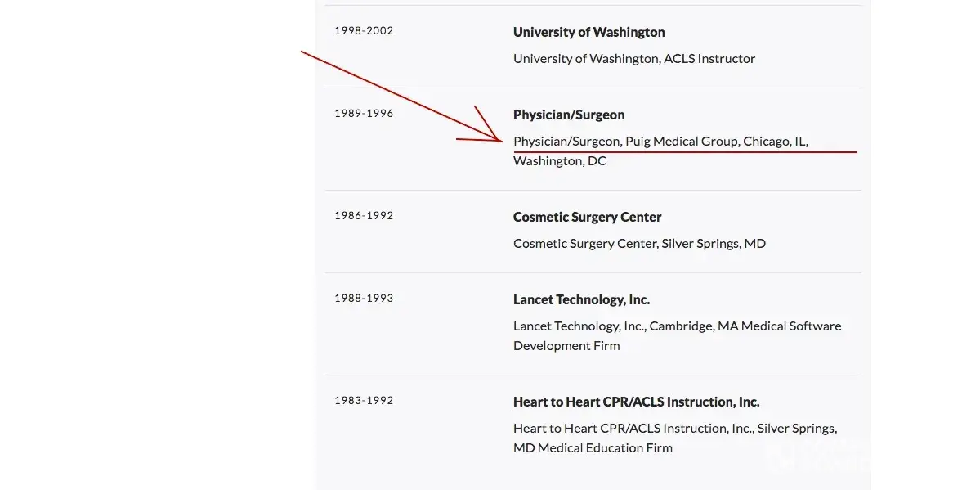The image size is (980, 490).
Task: Click the red underline beneath Puig Medical Group
Action: click(736, 152)
